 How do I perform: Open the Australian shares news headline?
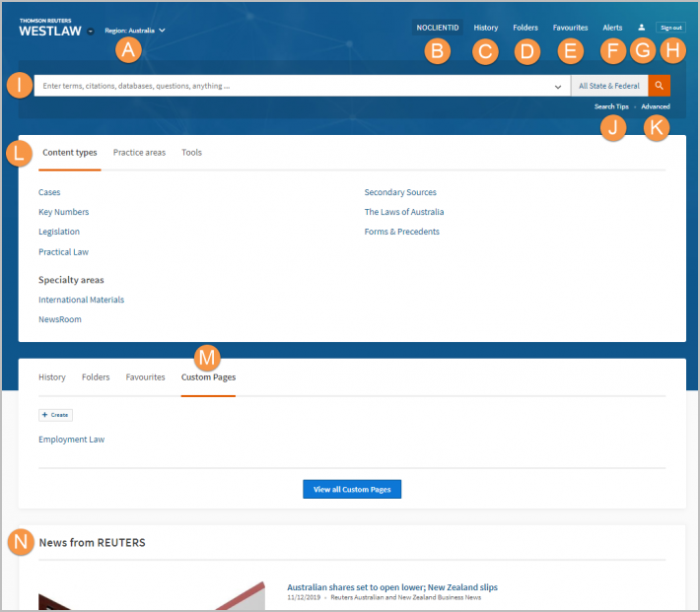[392, 587]
